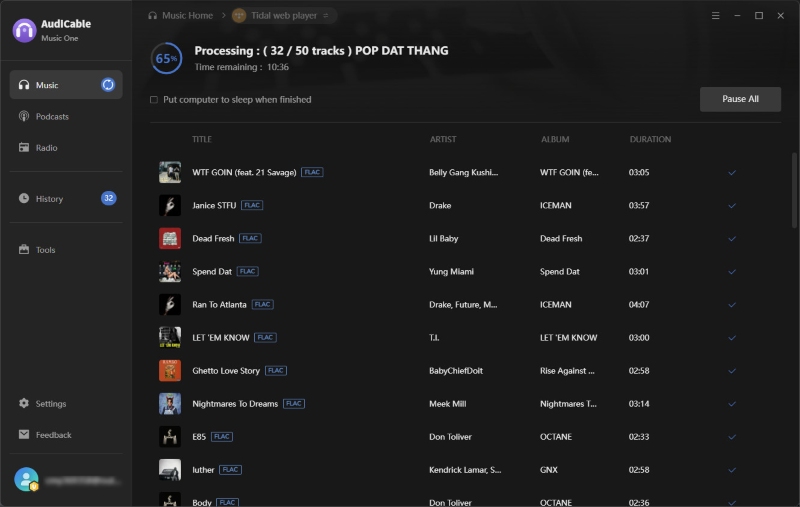Click the Janice STFU album cover
Image resolution: width=800 pixels, height=507 pixels.
170,205
